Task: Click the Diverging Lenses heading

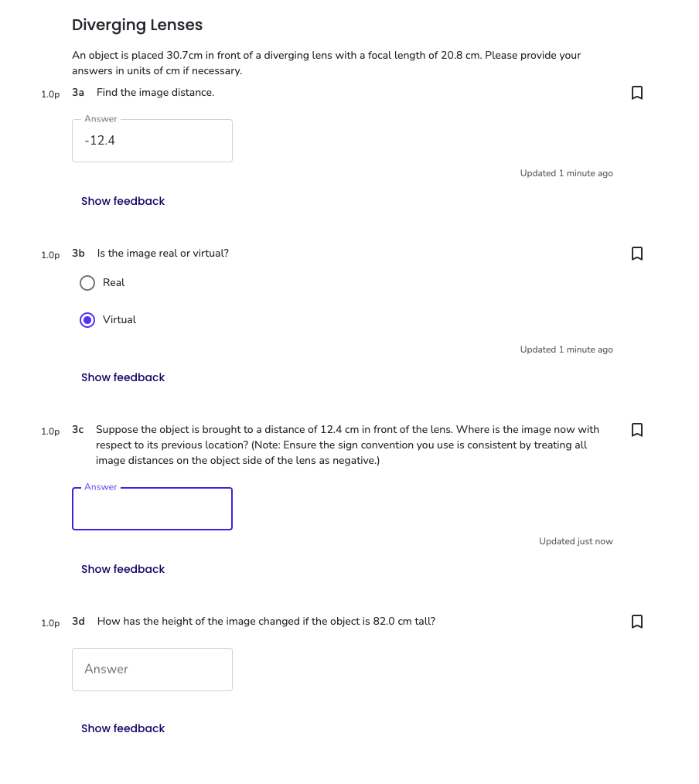Action: 137,25
